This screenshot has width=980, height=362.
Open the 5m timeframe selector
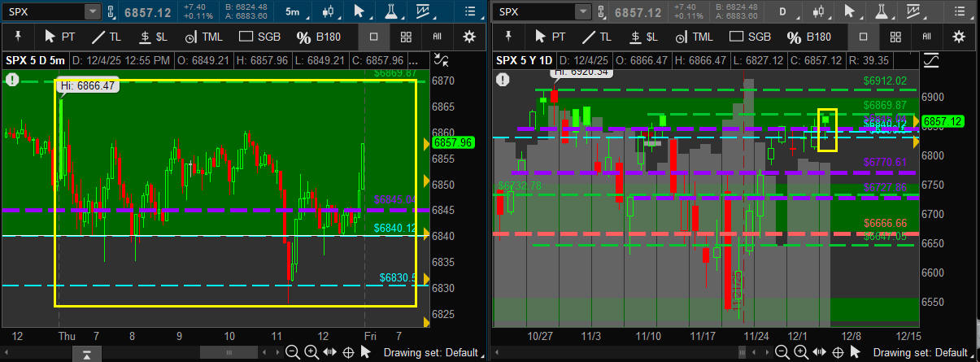point(292,11)
